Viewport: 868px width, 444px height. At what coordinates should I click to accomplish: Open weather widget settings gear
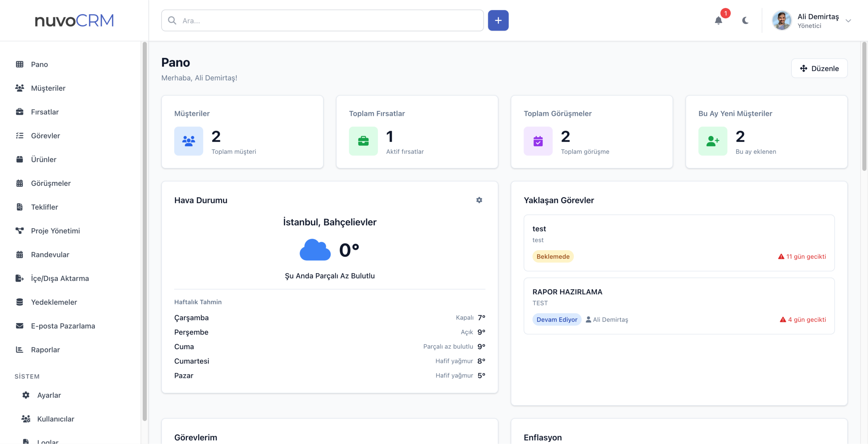[x=479, y=200]
